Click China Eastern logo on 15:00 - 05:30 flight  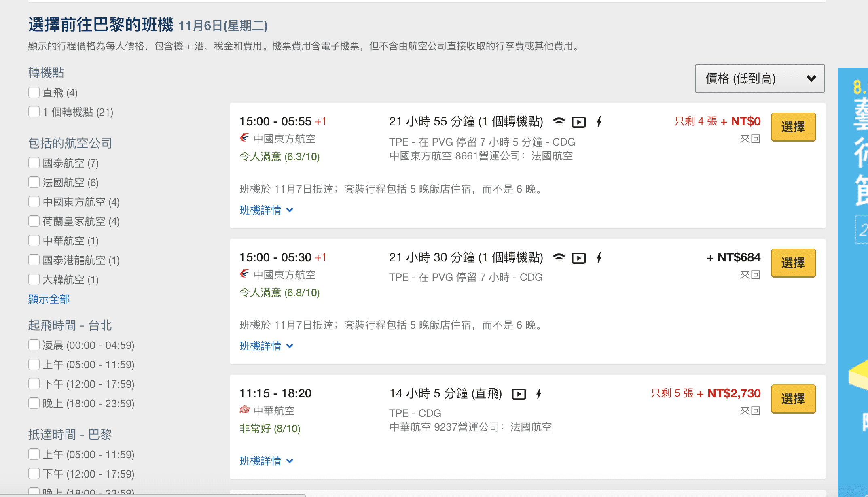[244, 274]
